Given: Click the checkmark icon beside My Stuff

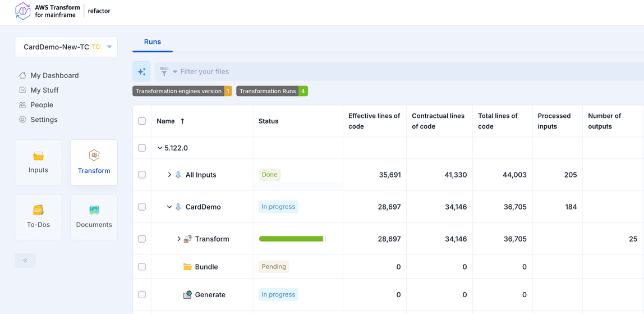Looking at the screenshot, I should (22, 90).
